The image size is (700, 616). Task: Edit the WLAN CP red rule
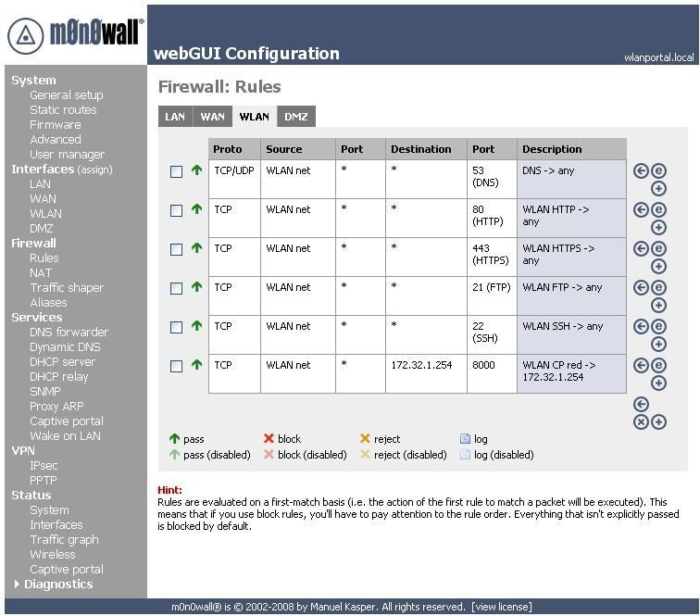tap(658, 365)
